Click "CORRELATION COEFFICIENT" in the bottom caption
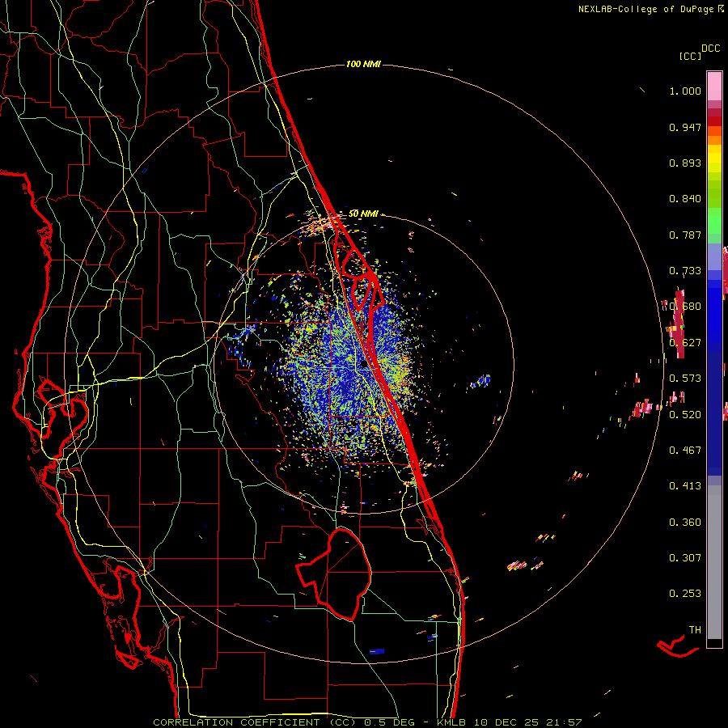The image size is (728, 728). (236, 722)
